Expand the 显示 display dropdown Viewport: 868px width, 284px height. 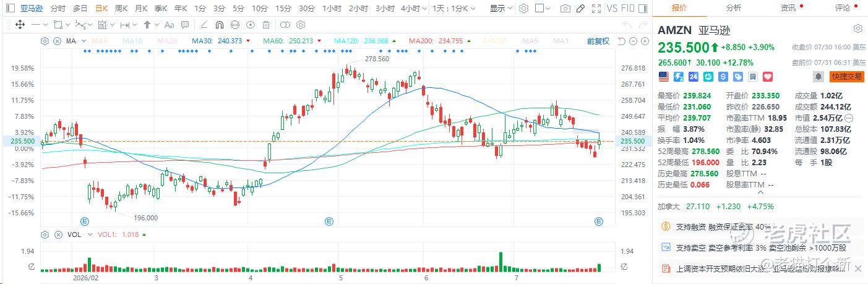click(x=500, y=9)
